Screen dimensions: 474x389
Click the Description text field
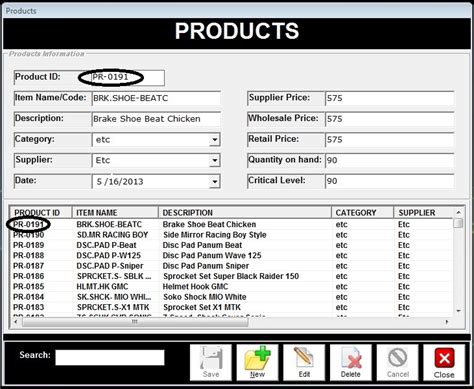[156, 119]
